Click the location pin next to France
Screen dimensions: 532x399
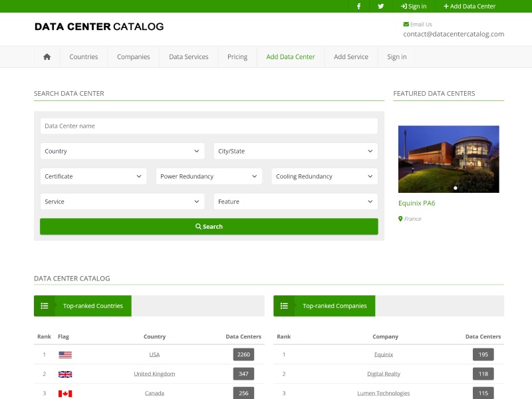tap(400, 218)
